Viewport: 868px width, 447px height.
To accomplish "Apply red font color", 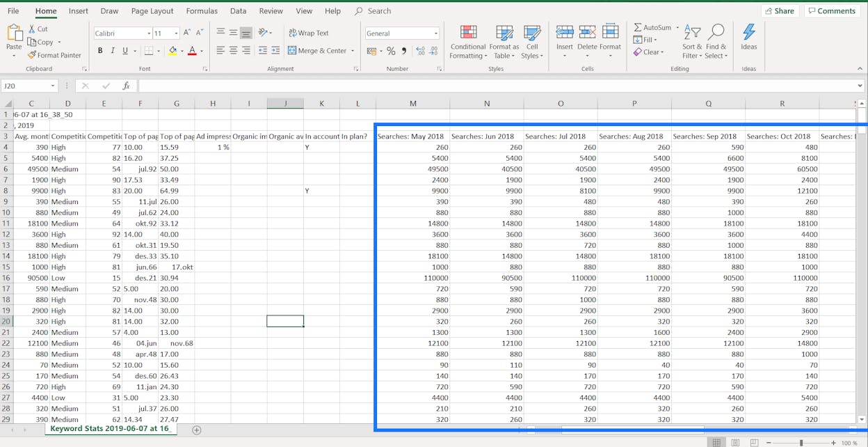I will click(x=193, y=51).
